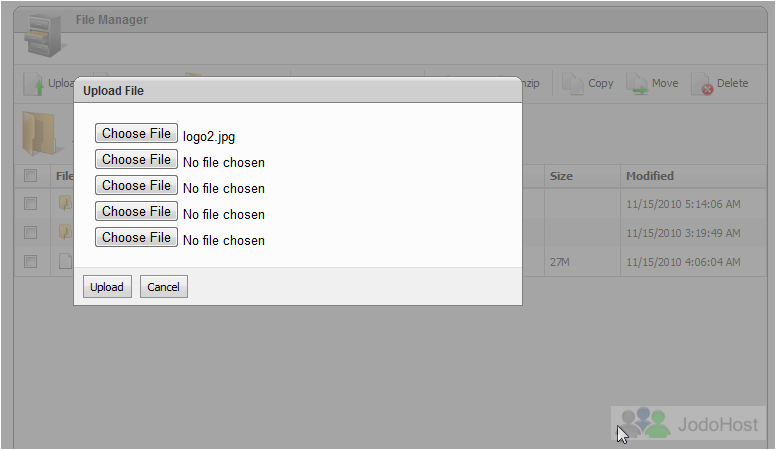Click the large folder icon below the toolbar
This screenshot has width=776, height=450.
[x=42, y=134]
